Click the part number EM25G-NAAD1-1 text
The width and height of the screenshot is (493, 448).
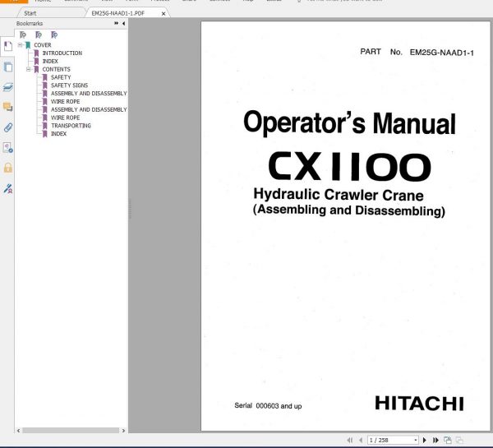[441, 53]
